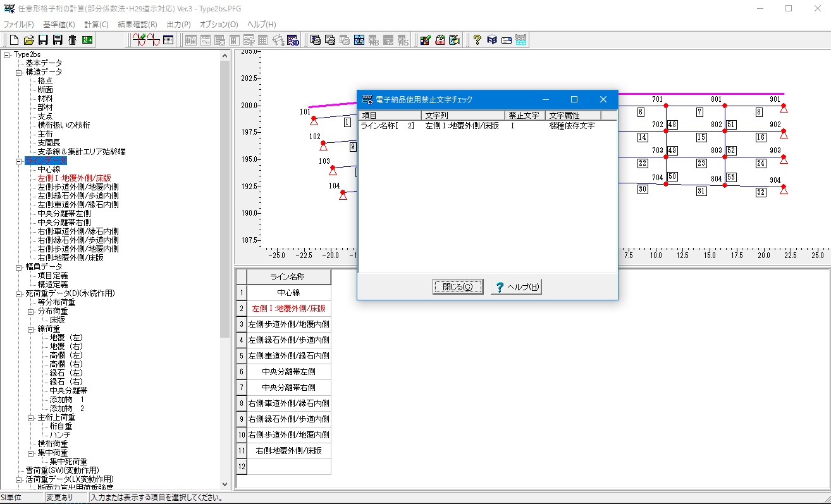
Task: Collapse the 活荷重データ(L) tree node
Action: 19,479
